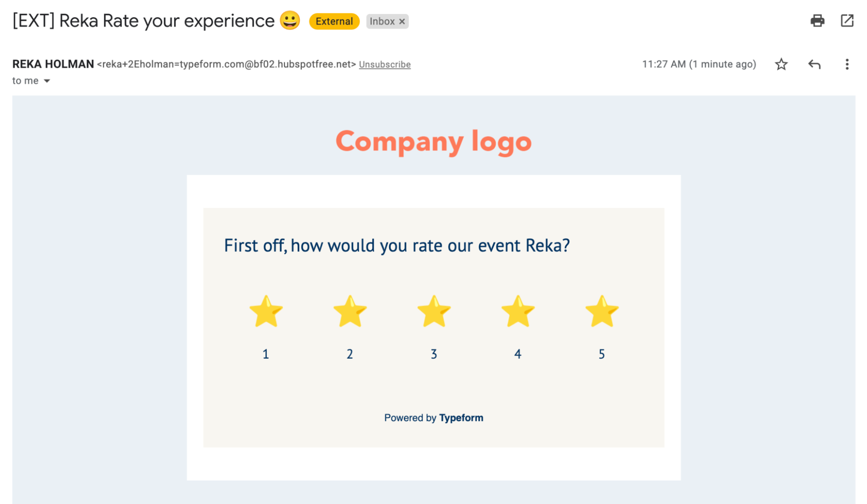Open email in new window
867x504 pixels.
(x=847, y=21)
